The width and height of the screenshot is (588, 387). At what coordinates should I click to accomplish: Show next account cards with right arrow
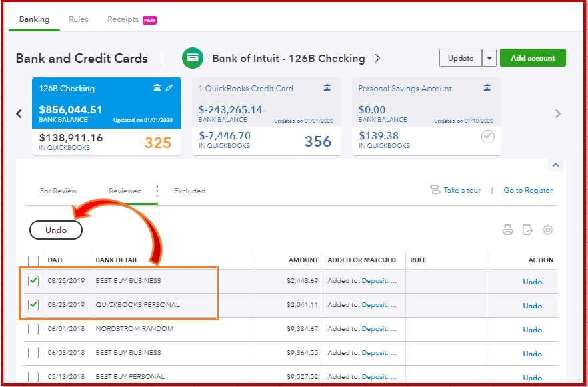[558, 113]
